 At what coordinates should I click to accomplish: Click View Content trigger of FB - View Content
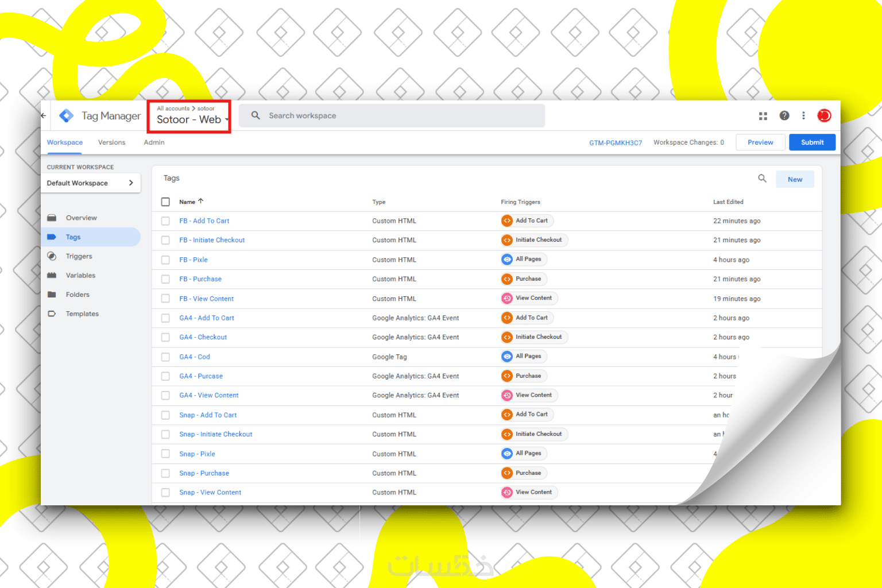[x=529, y=298]
